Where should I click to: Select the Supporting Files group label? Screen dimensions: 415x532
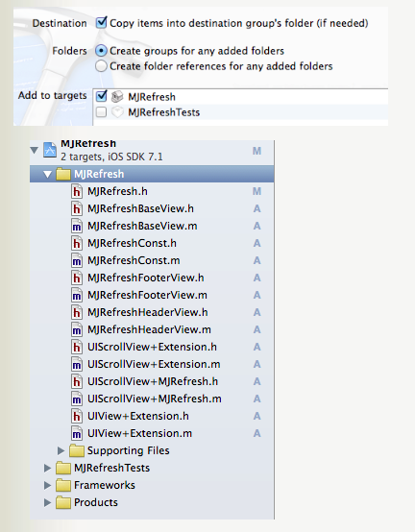pyautogui.click(x=129, y=450)
